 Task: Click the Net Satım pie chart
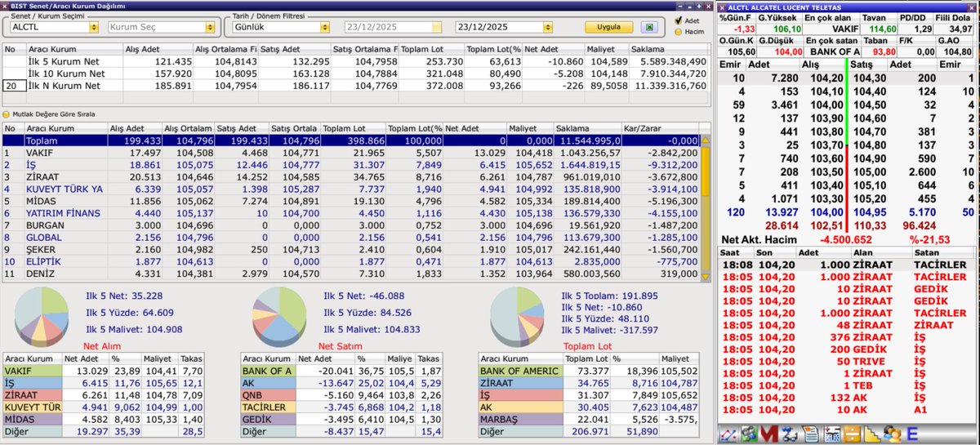[x=279, y=315]
